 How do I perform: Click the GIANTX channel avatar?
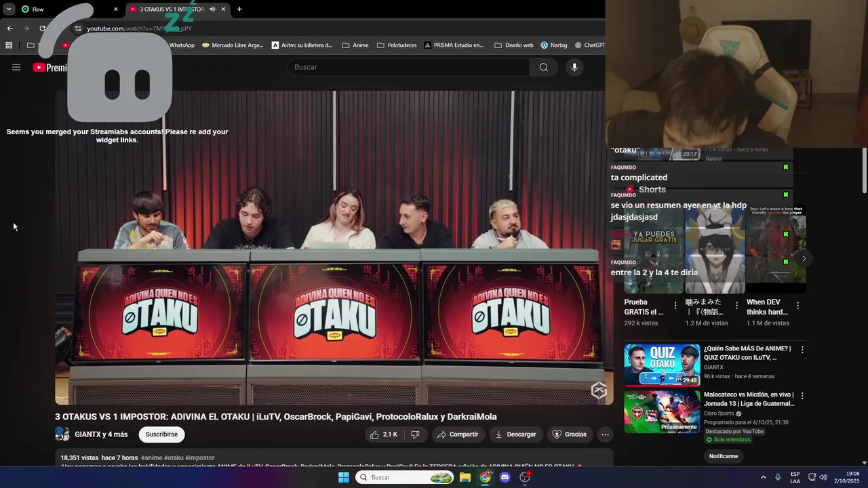coord(62,434)
